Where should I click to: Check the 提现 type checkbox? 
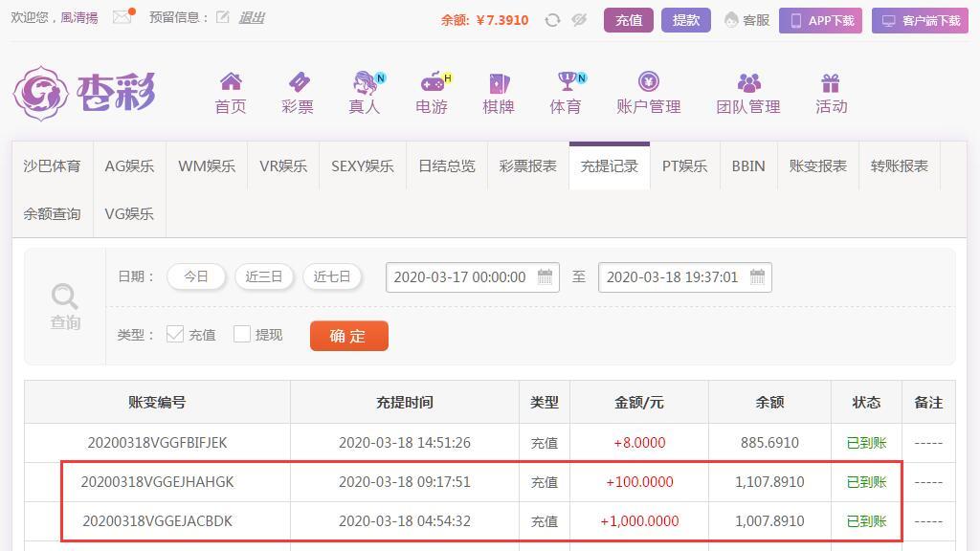click(x=242, y=334)
